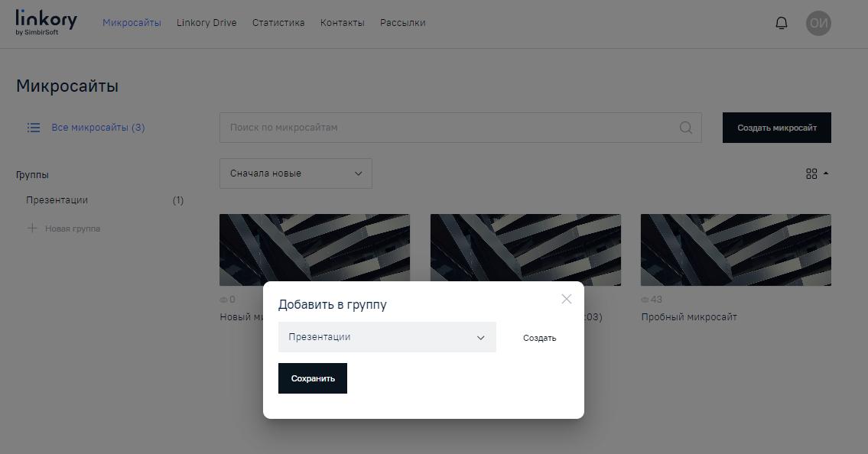This screenshot has width=868, height=454.
Task: Click the grid view layout icon
Action: (x=812, y=173)
